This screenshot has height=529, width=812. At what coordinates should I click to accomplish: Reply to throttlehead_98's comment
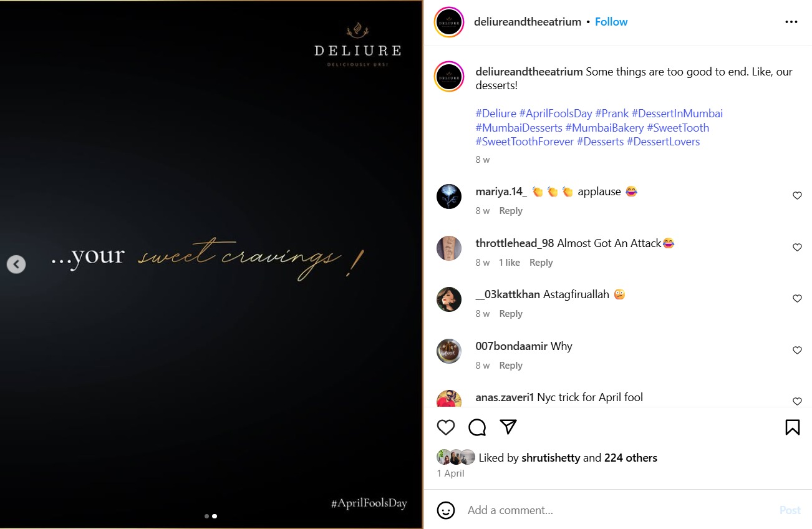(541, 263)
